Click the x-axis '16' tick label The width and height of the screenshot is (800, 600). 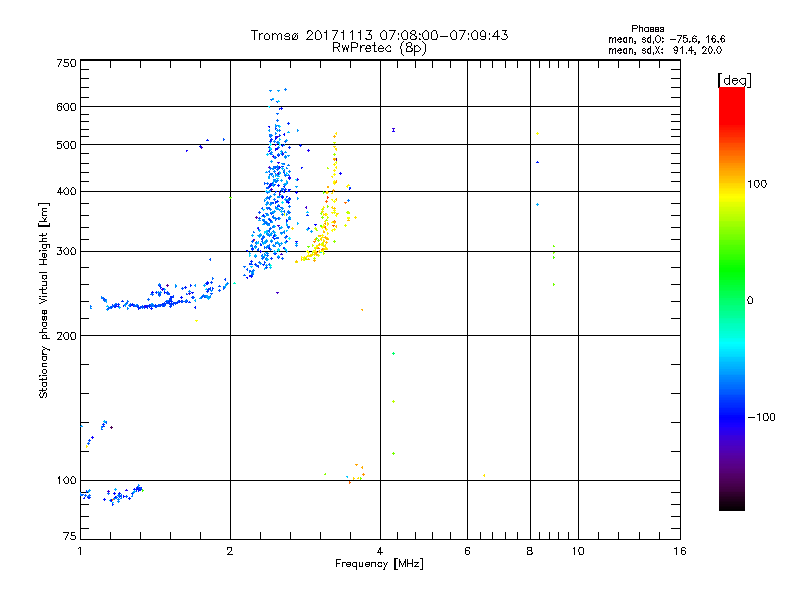(x=680, y=551)
